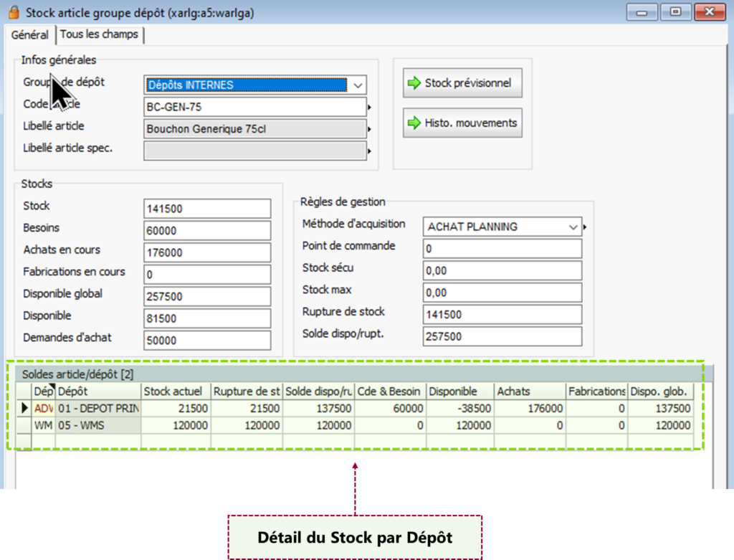Maximize the Stock article window
734x560 pixels.
click(675, 12)
